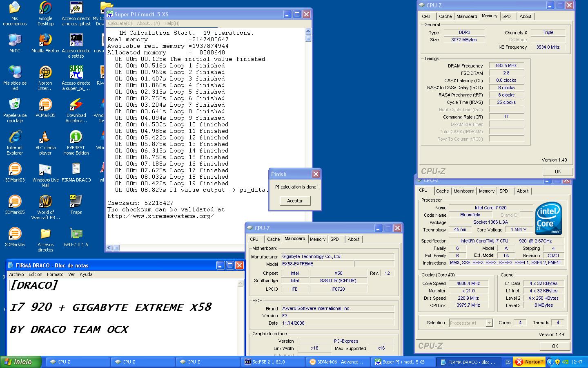Launch Internet Explorer desktop icon
This screenshot has height=368, width=588.
pyautogui.click(x=15, y=143)
